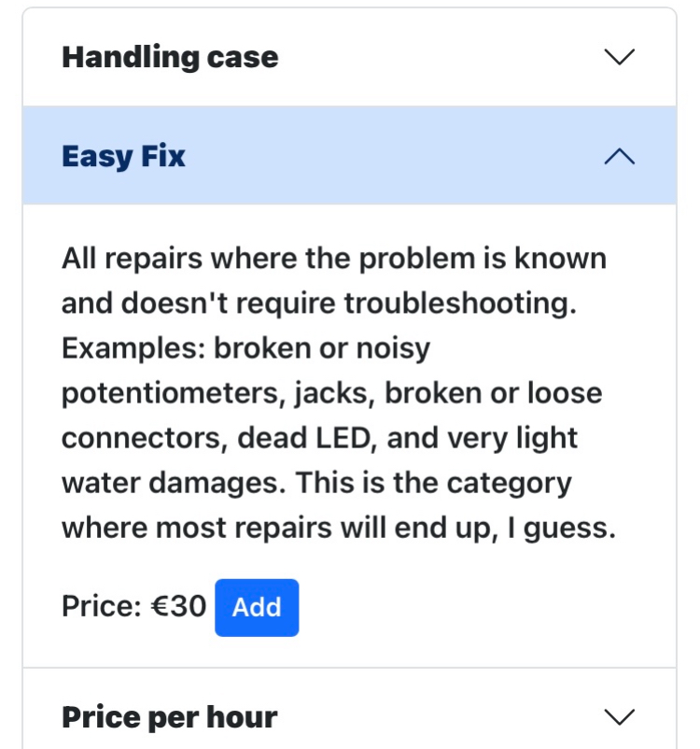This screenshot has height=749, width=700.
Task: Expand Handling case with its down chevron
Action: 620,57
